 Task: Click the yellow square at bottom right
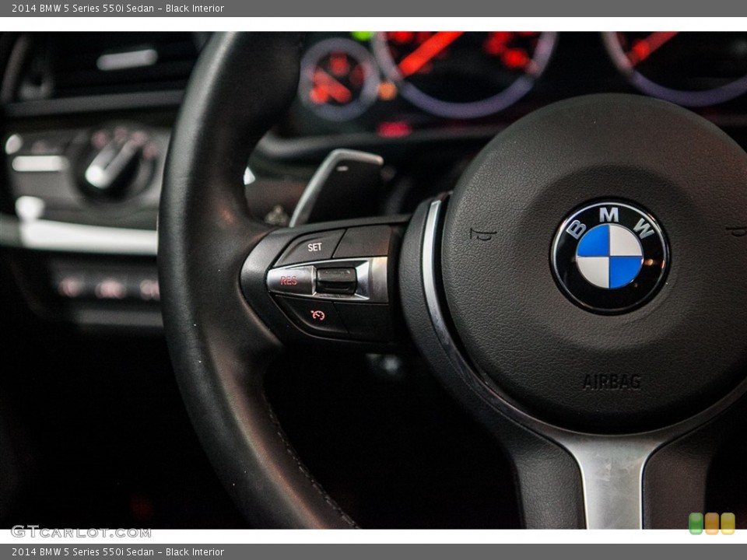coord(728,523)
